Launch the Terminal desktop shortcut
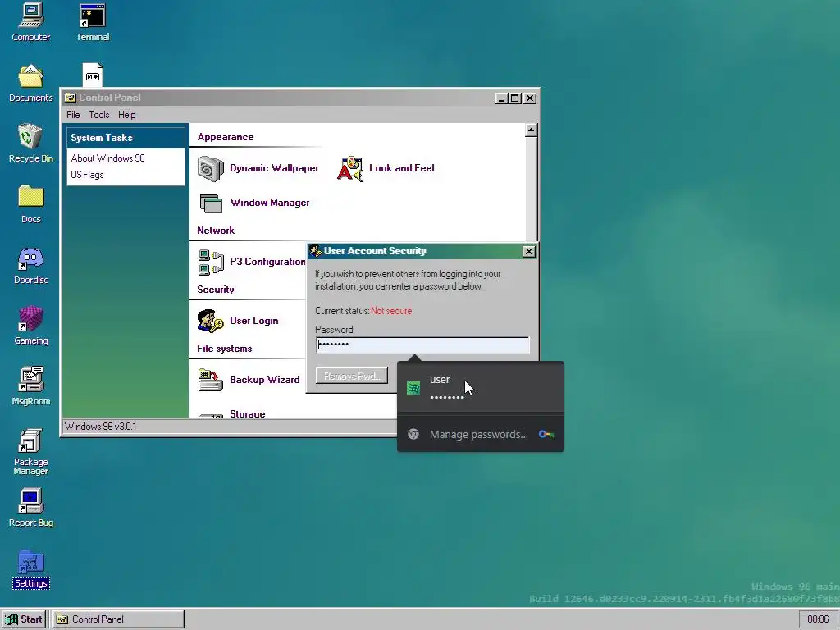Screen dimensions: 840x630 click(x=92, y=22)
